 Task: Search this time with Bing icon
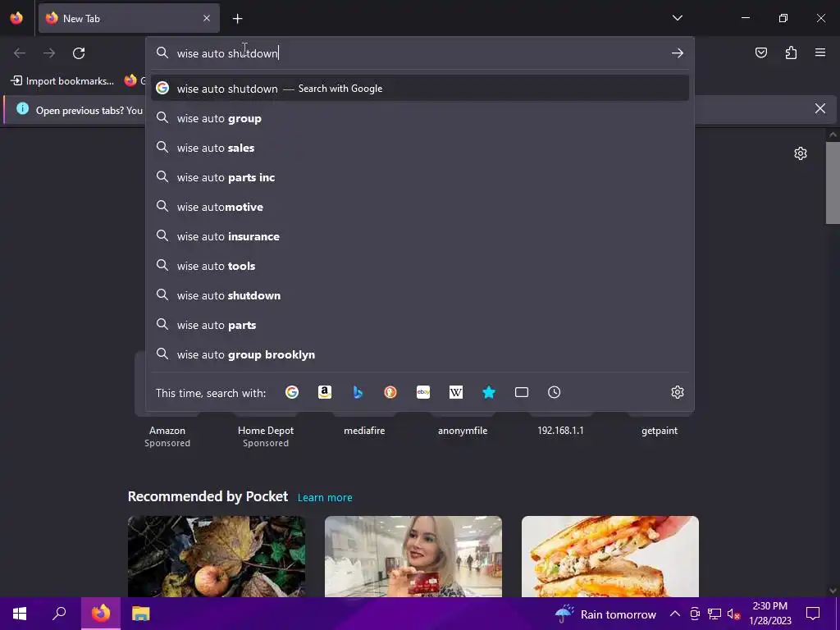pyautogui.click(x=358, y=392)
